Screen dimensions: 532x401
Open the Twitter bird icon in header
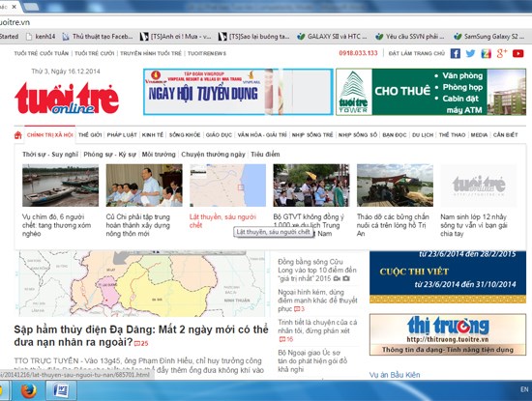pos(470,53)
